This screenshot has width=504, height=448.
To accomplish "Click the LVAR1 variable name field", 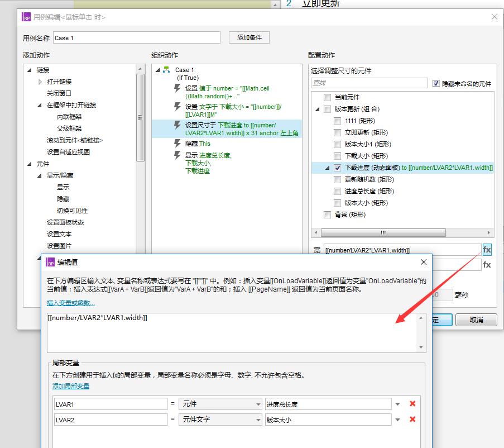I will pyautogui.click(x=111, y=404).
